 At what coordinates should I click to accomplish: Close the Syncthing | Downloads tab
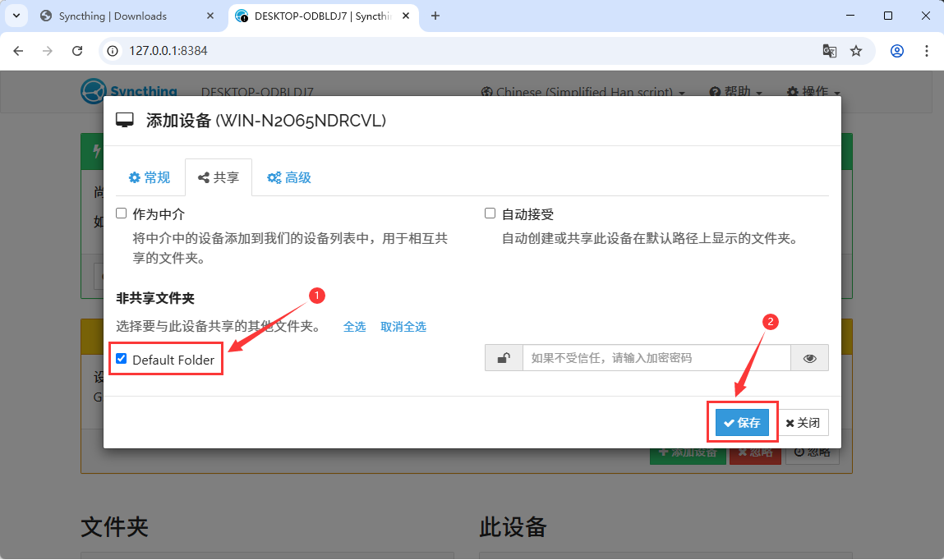click(x=210, y=16)
